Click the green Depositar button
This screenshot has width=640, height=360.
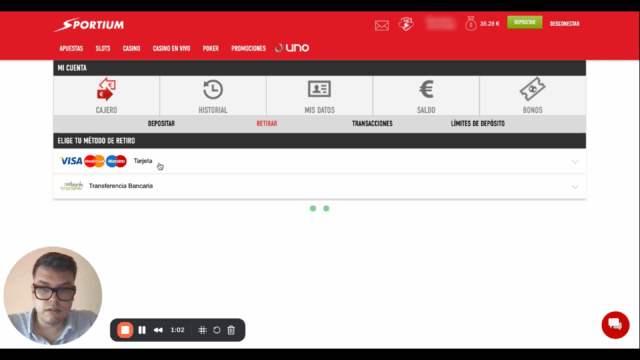pos(524,22)
